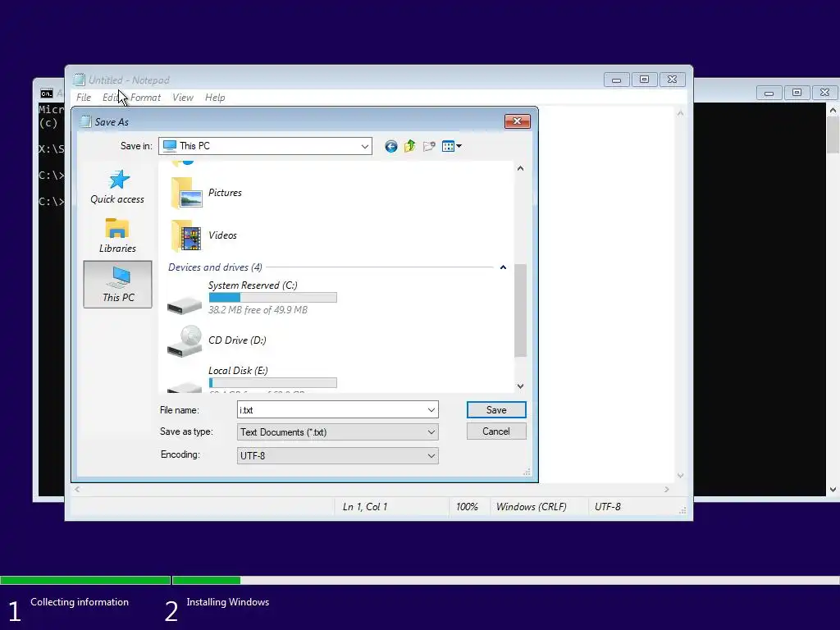Viewport: 840px width, 630px height.
Task: Click Notepad horizontal scroll right arrow
Action: point(666,489)
